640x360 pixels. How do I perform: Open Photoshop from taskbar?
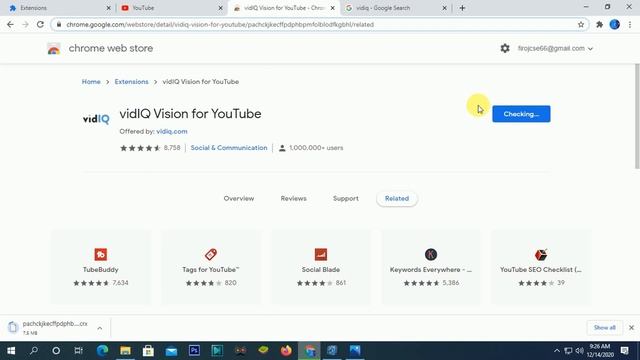tap(194, 350)
